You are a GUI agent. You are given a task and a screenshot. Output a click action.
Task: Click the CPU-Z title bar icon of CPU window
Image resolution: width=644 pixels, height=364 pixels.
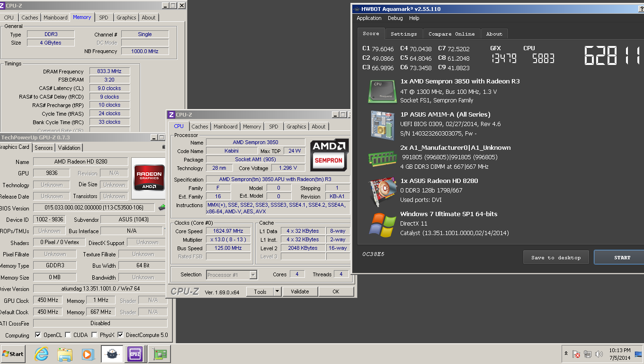click(171, 115)
